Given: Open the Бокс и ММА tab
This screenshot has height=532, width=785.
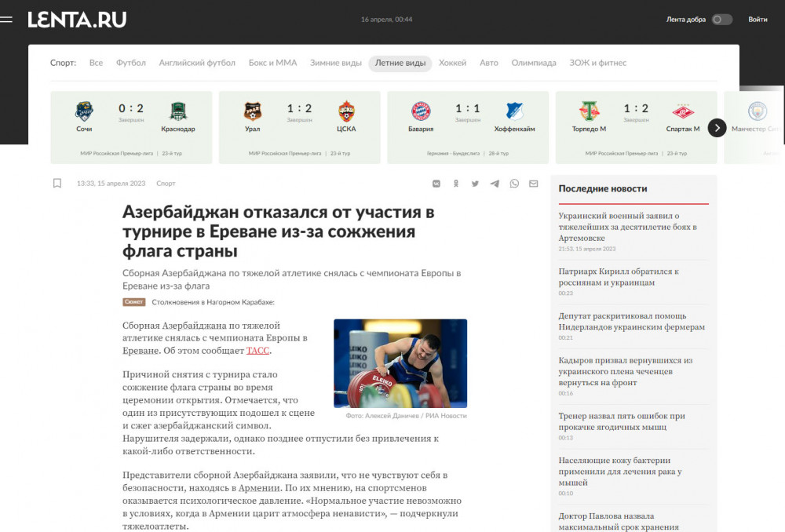Looking at the screenshot, I should tap(273, 63).
